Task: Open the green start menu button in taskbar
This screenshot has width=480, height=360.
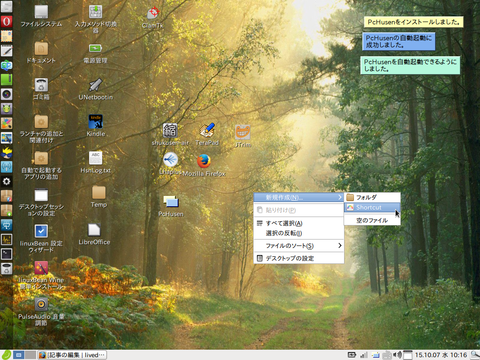Action: tap(7, 355)
